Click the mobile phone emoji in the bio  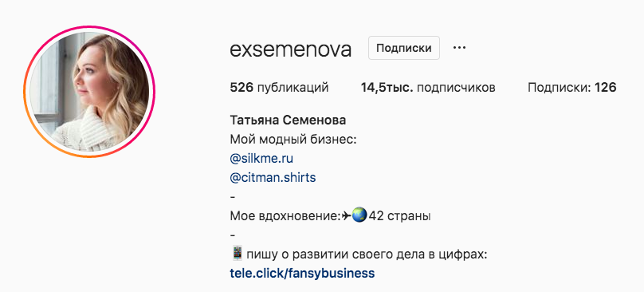[238, 254]
